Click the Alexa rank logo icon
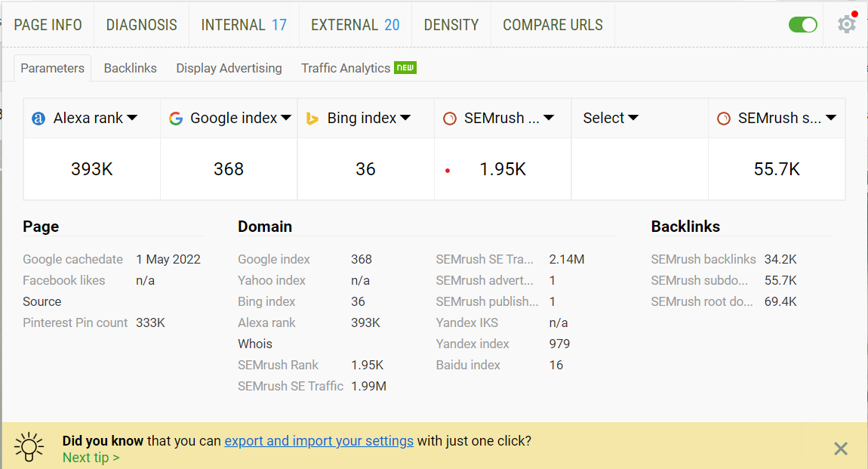The height and width of the screenshot is (469, 868). point(38,119)
